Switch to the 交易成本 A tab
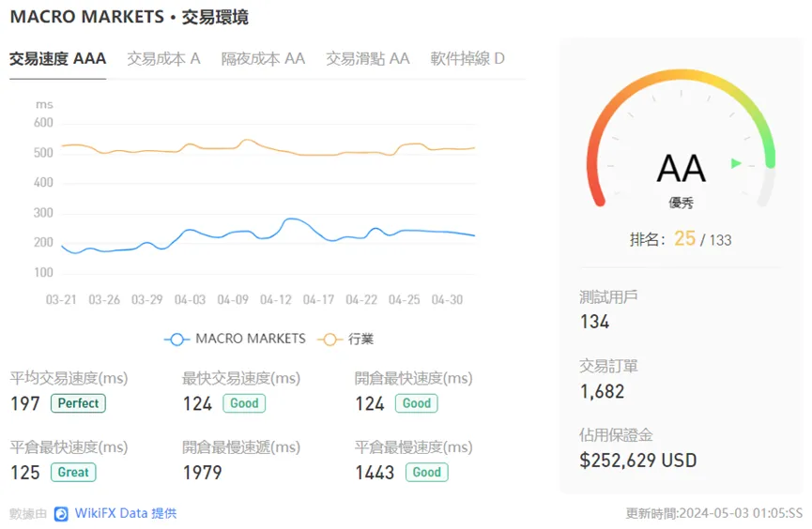812x529 pixels. point(163,58)
